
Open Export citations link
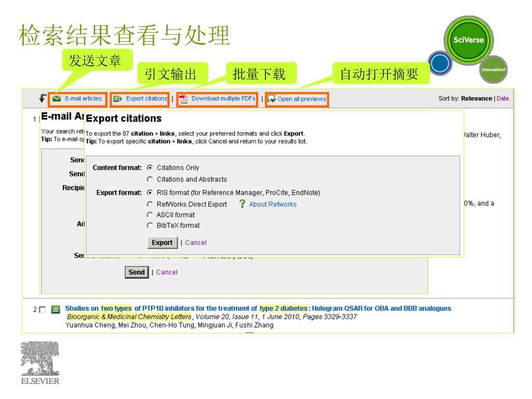click(147, 98)
